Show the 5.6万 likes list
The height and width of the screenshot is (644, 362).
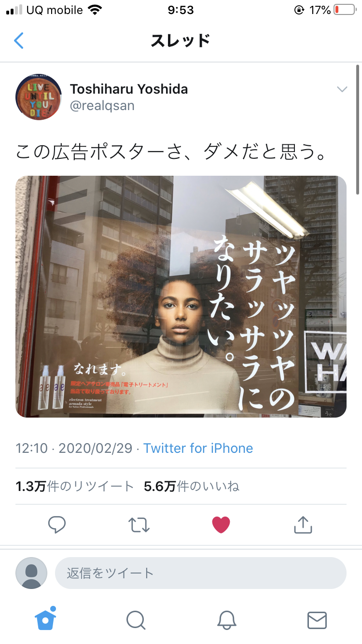[x=192, y=486]
